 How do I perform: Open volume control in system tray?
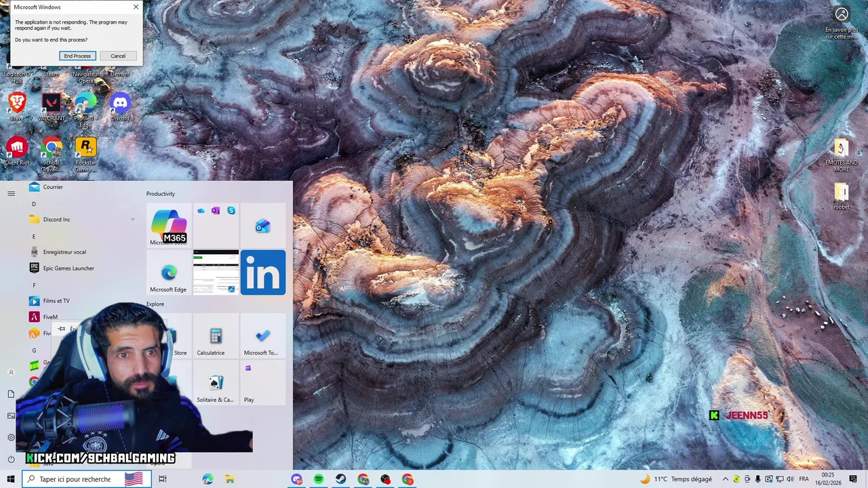click(790, 479)
